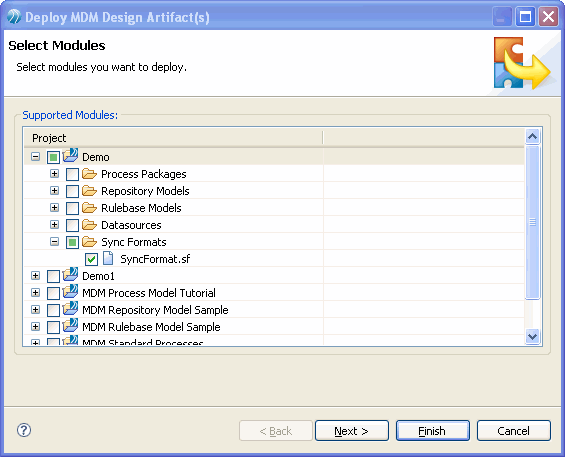Tick the MDM Process Model Tutorial checkbox
This screenshot has height=457, width=565.
pos(53,293)
